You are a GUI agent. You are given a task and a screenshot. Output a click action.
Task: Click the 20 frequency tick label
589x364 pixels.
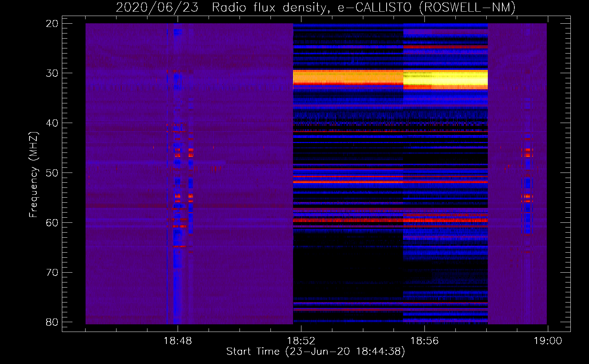52,24
